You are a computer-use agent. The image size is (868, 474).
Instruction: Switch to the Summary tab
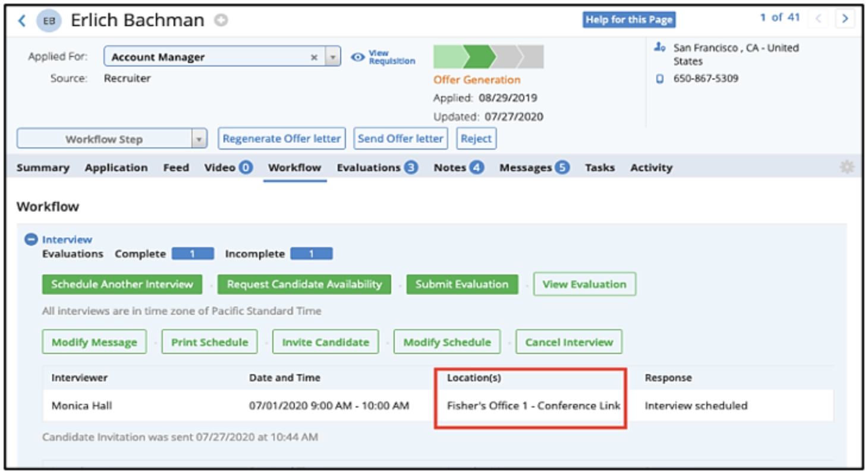coord(43,168)
